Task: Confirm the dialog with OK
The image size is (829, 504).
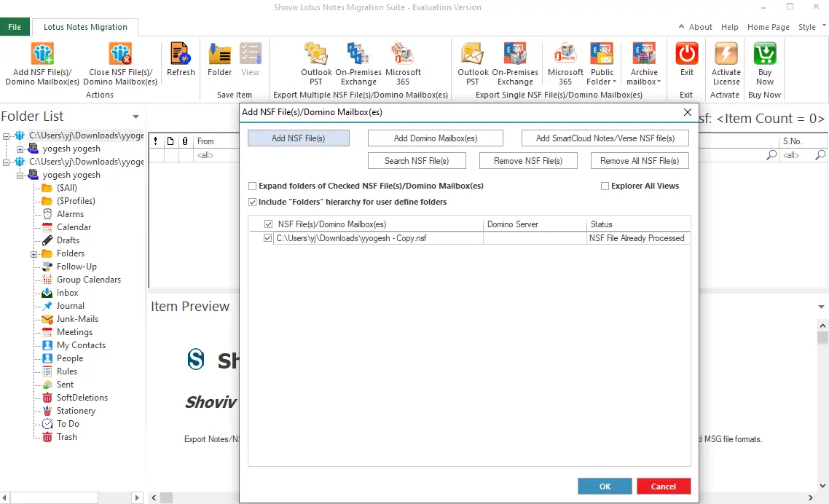Action: 605,487
